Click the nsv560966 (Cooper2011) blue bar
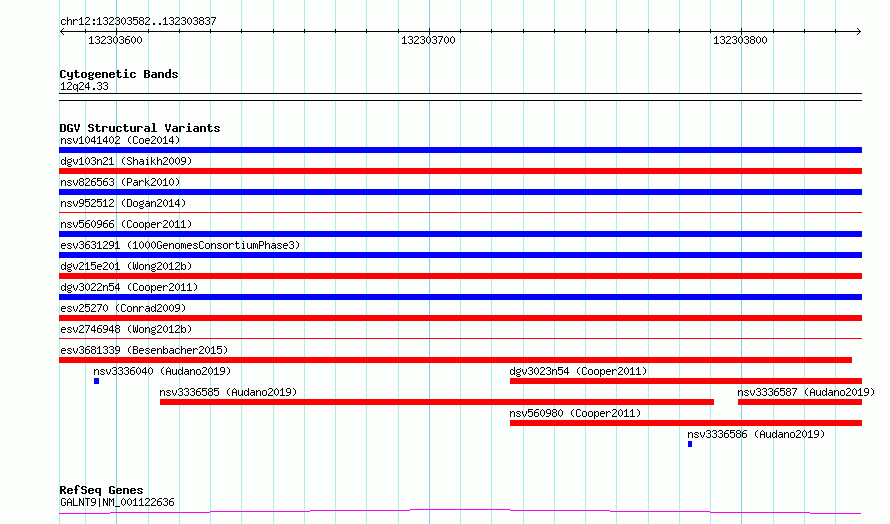This screenshot has width=890, height=524. click(x=460, y=234)
